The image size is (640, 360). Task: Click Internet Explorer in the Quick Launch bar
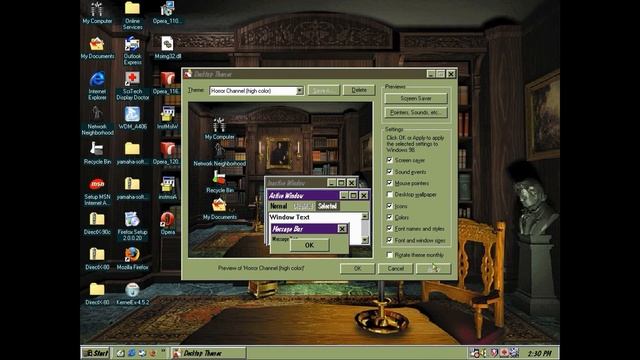[131, 353]
